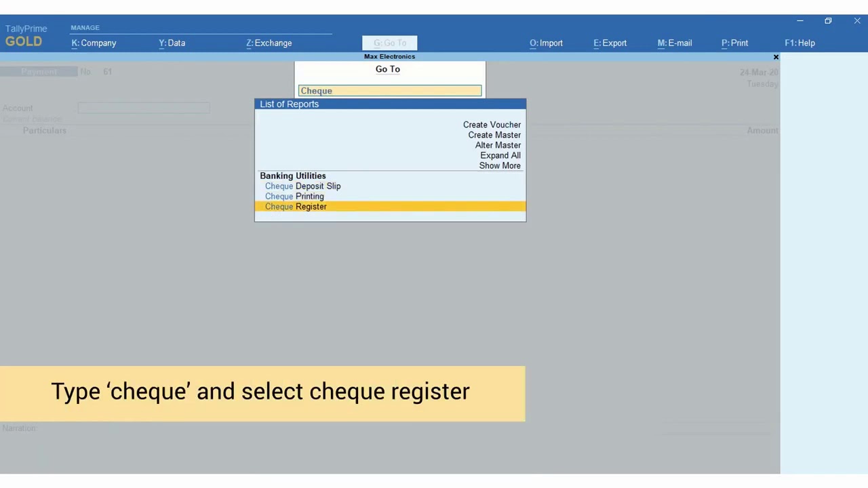The width and height of the screenshot is (868, 488).
Task: Minimize the TallyPrime window
Action: [800, 21]
